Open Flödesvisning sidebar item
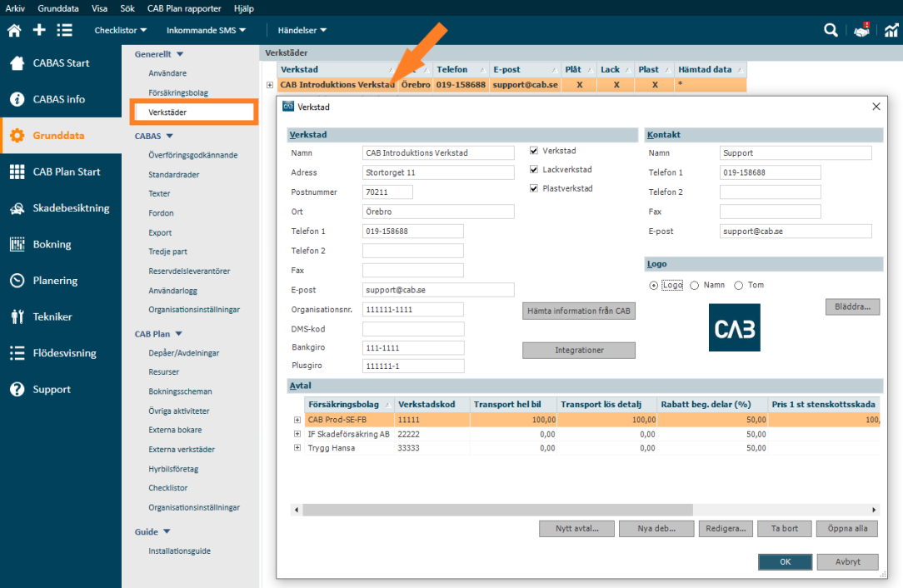Viewport: 903px width, 588px height. point(61,353)
